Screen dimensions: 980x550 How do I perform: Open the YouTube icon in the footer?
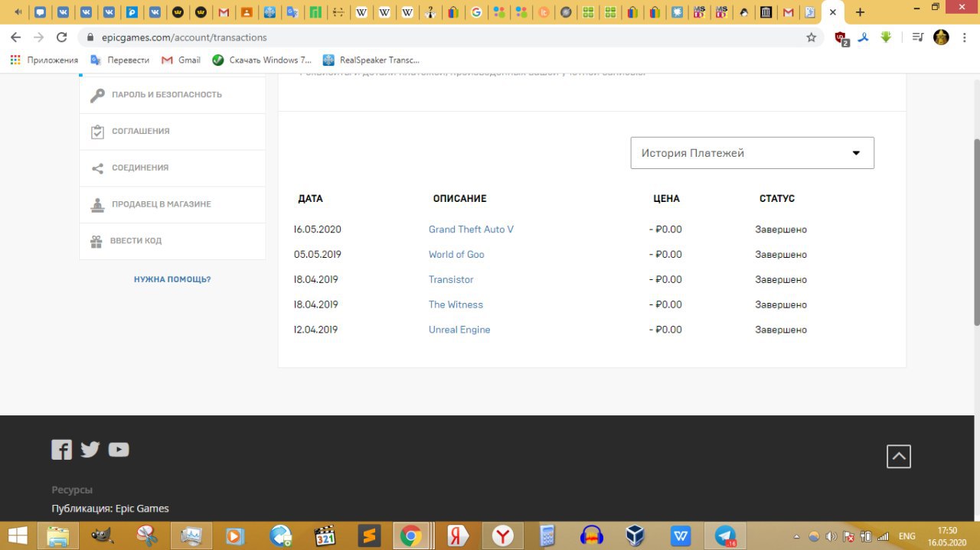[x=119, y=450]
